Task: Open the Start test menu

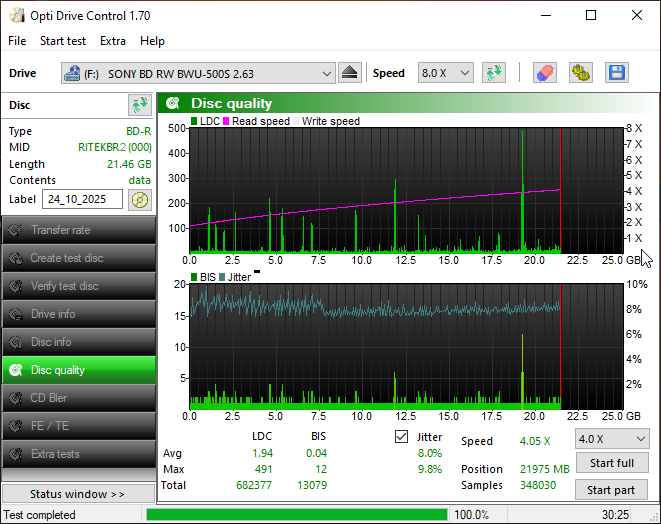Action: [x=62, y=41]
